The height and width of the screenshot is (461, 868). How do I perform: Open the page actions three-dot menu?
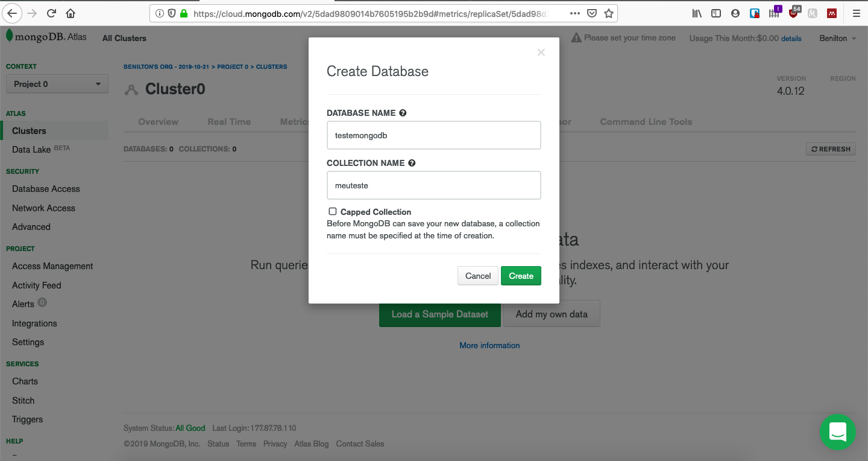(575, 13)
